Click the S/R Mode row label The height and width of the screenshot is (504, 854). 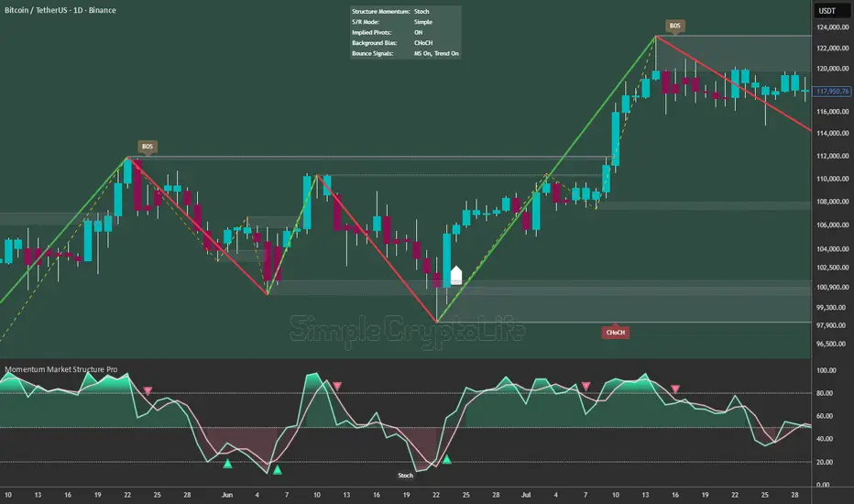point(366,22)
